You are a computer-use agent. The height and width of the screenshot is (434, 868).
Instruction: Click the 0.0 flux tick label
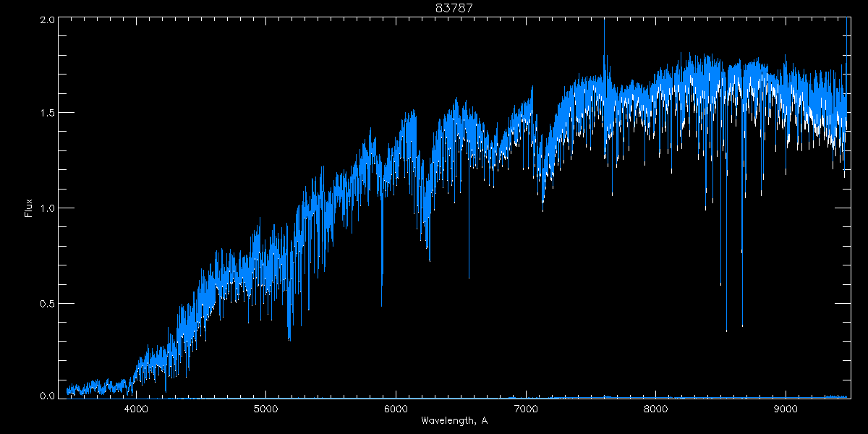click(x=45, y=396)
